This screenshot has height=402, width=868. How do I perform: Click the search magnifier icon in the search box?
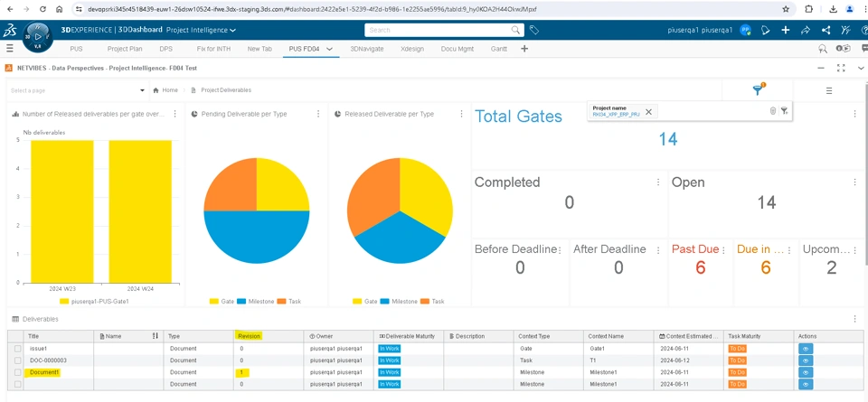point(515,30)
